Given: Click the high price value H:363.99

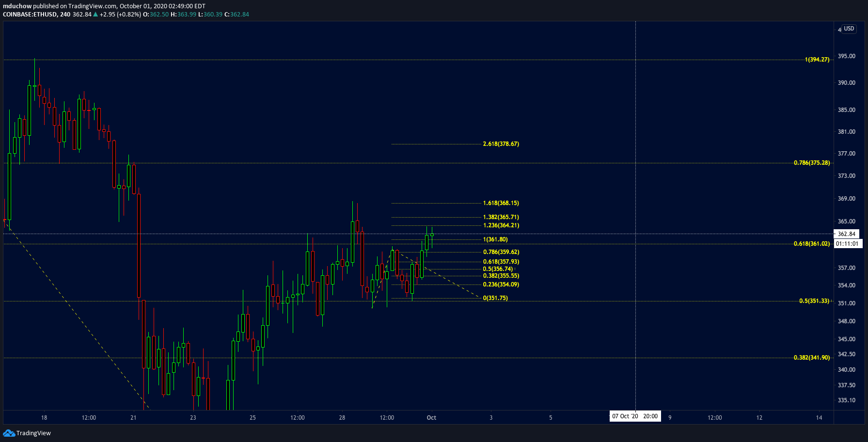Looking at the screenshot, I should [x=183, y=15].
